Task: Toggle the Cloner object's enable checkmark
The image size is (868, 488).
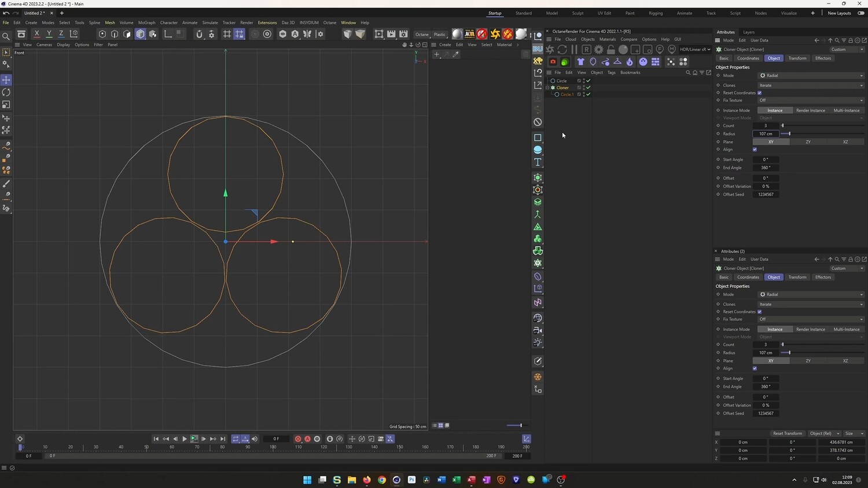Action: coord(589,87)
